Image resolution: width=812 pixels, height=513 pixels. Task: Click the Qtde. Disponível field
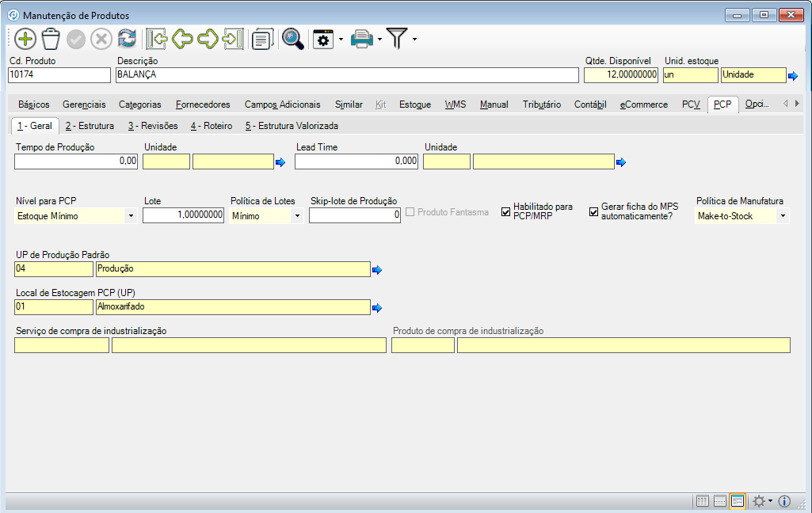coord(621,75)
